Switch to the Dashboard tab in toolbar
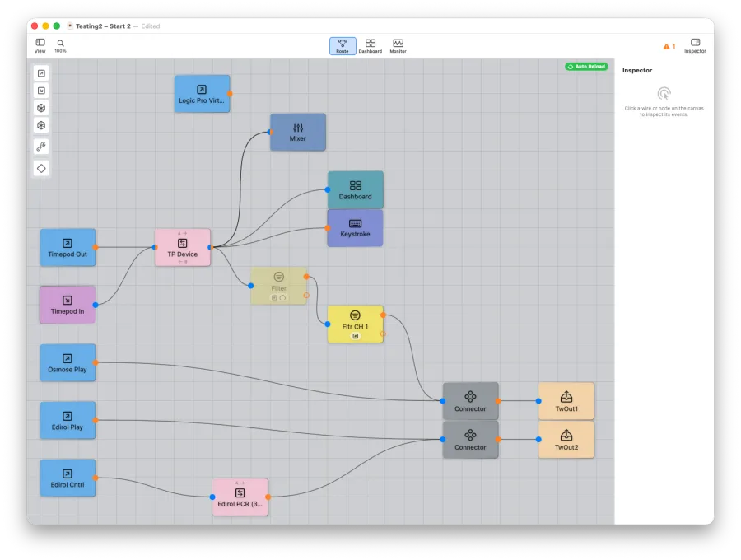Screen dimensions: 741x560 [370, 46]
